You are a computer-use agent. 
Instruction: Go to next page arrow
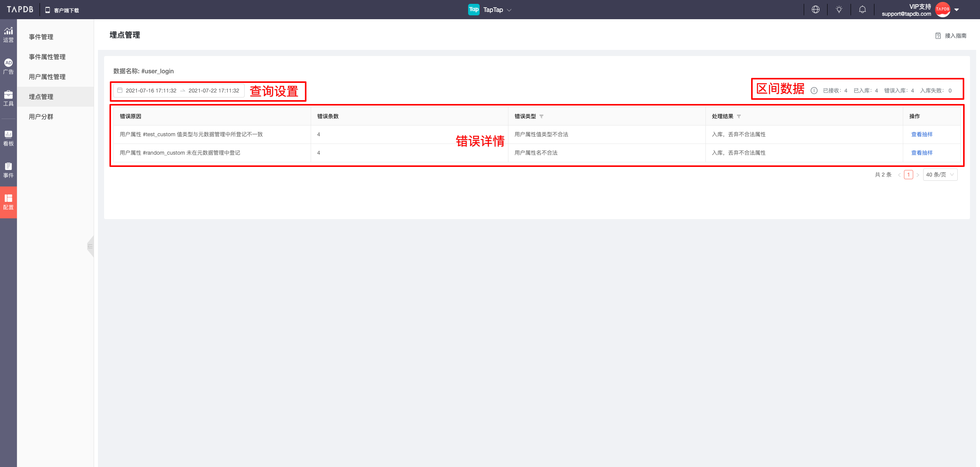point(918,175)
